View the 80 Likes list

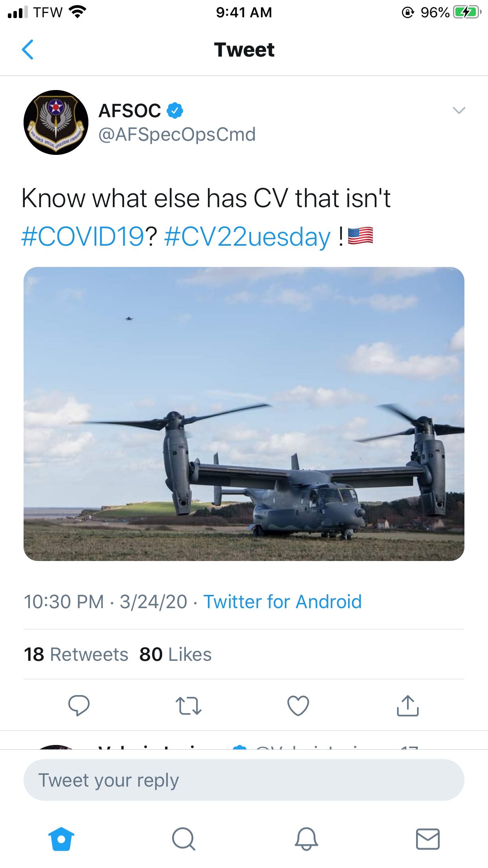click(176, 655)
